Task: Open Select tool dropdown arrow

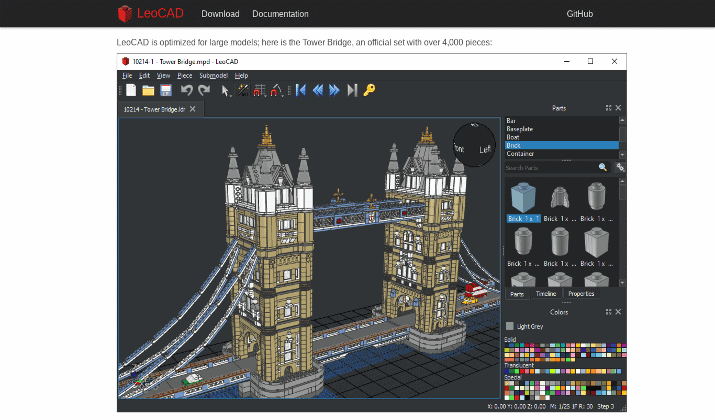Action: [x=231, y=95]
